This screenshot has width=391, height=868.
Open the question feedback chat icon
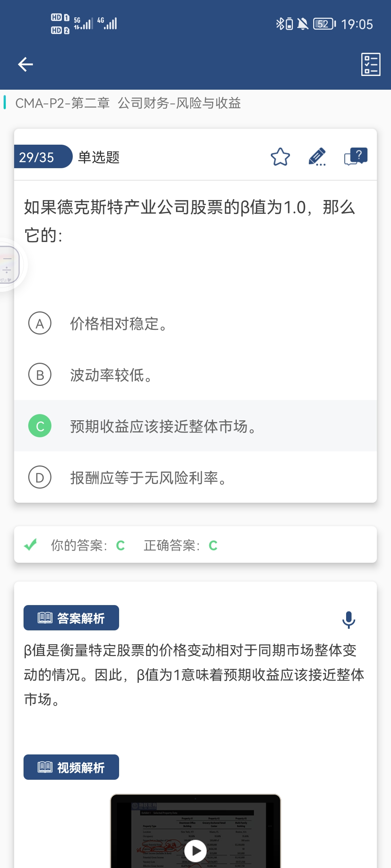pyautogui.click(x=356, y=157)
